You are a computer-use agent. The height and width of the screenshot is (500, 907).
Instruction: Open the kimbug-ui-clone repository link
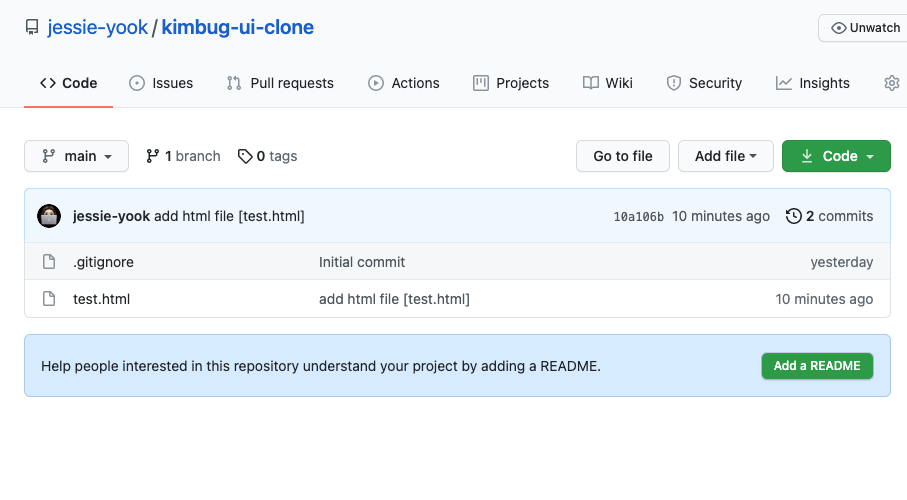tap(237, 27)
